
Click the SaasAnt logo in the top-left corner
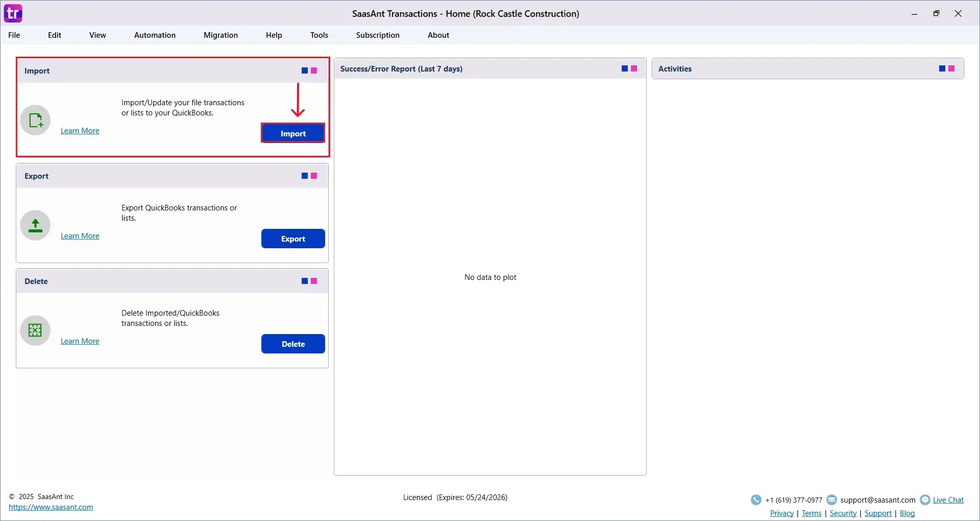pos(13,13)
